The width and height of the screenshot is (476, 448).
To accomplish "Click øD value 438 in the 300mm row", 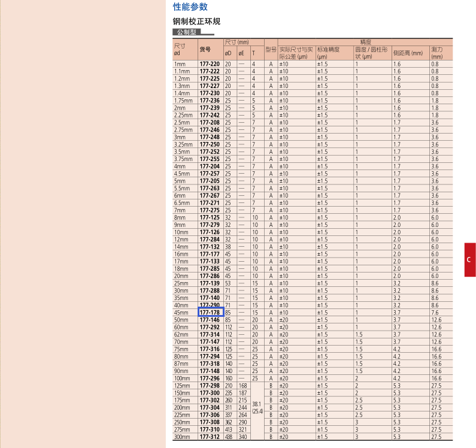I will pyautogui.click(x=229, y=437).
